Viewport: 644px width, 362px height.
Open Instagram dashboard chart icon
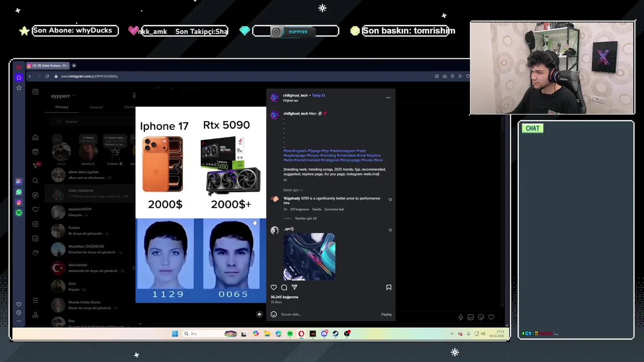point(35,238)
